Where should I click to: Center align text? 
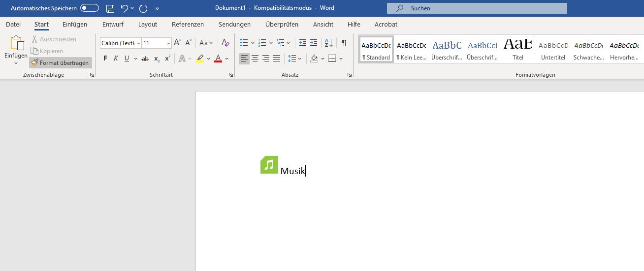click(x=255, y=59)
